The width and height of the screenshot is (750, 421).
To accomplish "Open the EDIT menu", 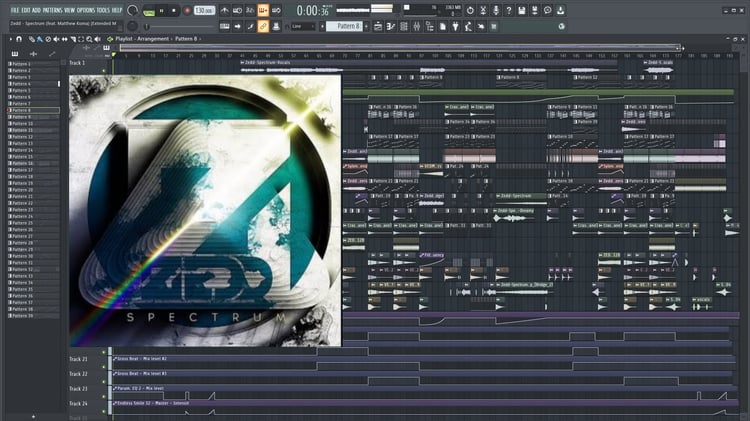I will click(x=26, y=10).
